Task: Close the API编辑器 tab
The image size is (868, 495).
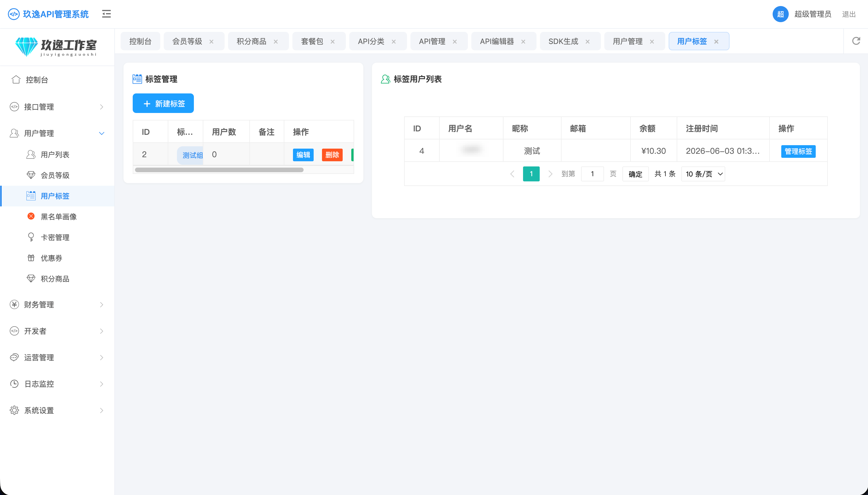Action: tap(523, 41)
